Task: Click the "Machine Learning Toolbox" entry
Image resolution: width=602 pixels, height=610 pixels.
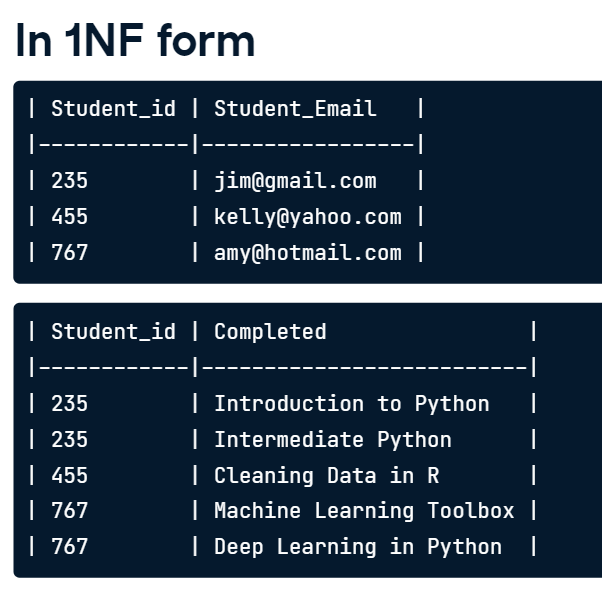Action: point(364,511)
